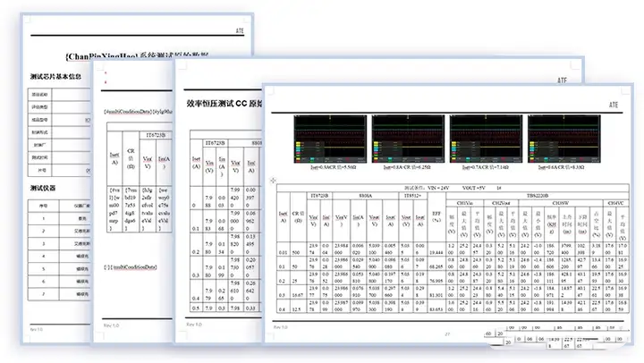Click the table move handle on the front page
The height and width of the screenshot is (363, 644).
click(274, 180)
